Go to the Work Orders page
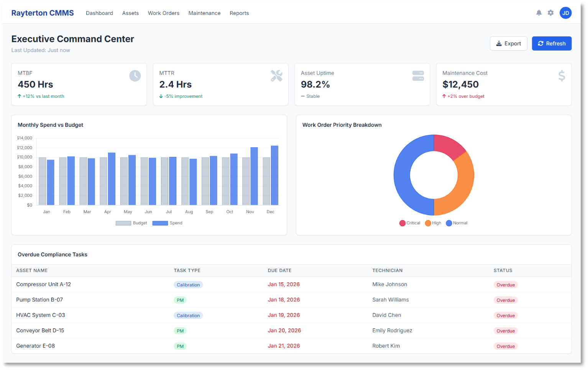 163,13
